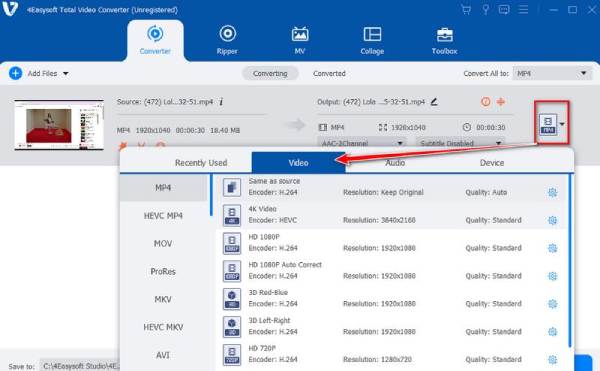The width and height of the screenshot is (600, 371).
Task: Expand the Add Files dropdown arrow
Action: click(x=65, y=73)
